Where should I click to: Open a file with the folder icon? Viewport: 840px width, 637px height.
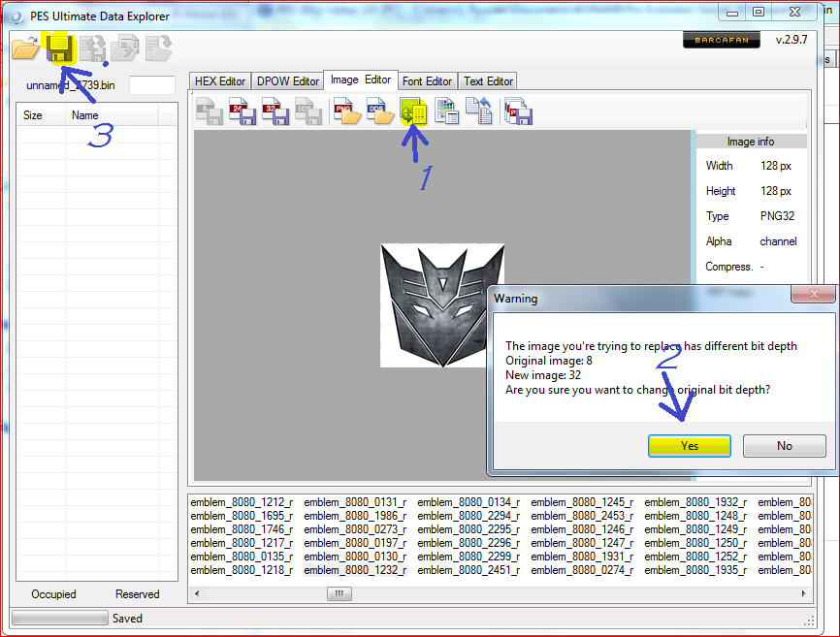pos(26,48)
